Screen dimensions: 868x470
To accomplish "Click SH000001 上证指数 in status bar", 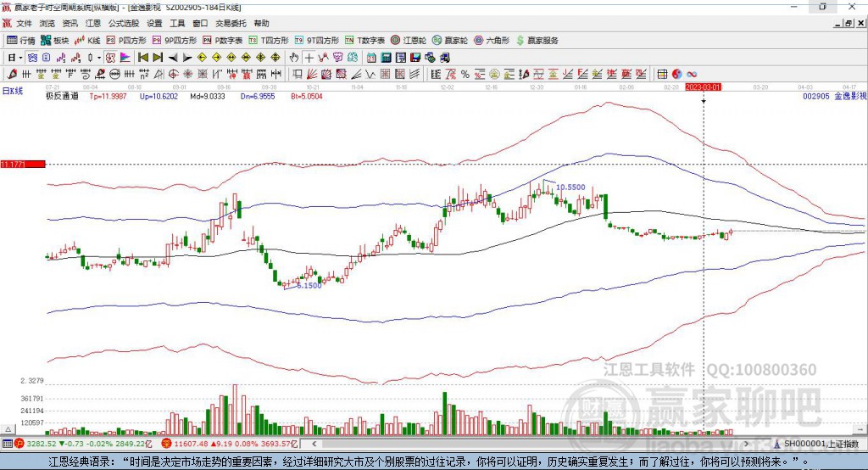I will (x=816, y=444).
